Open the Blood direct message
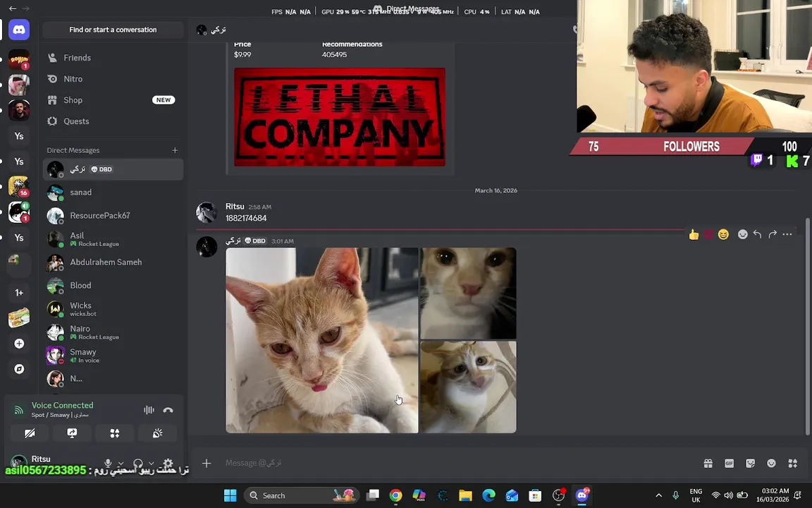 pos(113,286)
